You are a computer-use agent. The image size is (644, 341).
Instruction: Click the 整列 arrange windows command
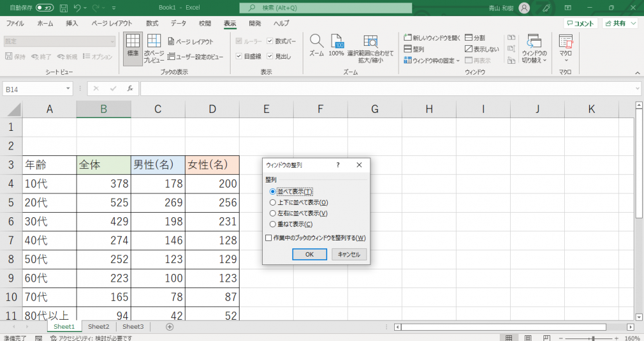[413, 49]
